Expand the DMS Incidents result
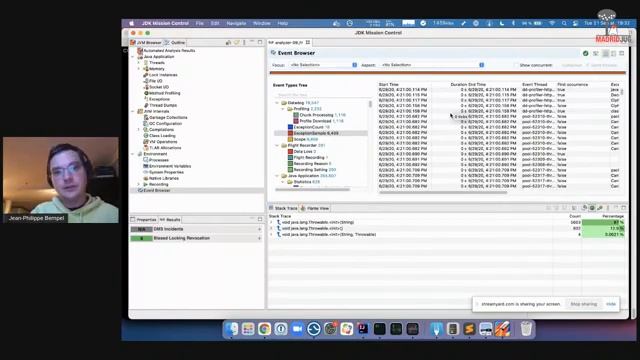Viewport: 640px width, 360px height. 259,229
